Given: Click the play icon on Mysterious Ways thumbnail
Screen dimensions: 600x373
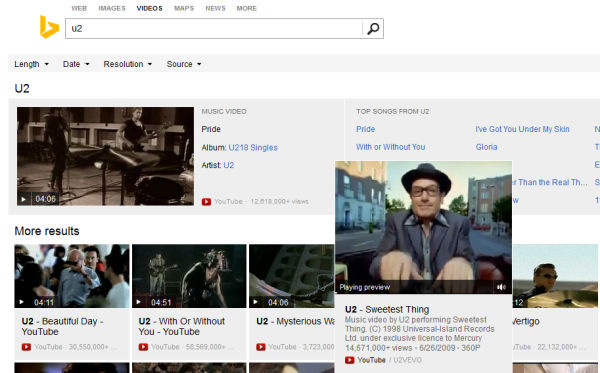Looking at the screenshot, I should (256, 302).
